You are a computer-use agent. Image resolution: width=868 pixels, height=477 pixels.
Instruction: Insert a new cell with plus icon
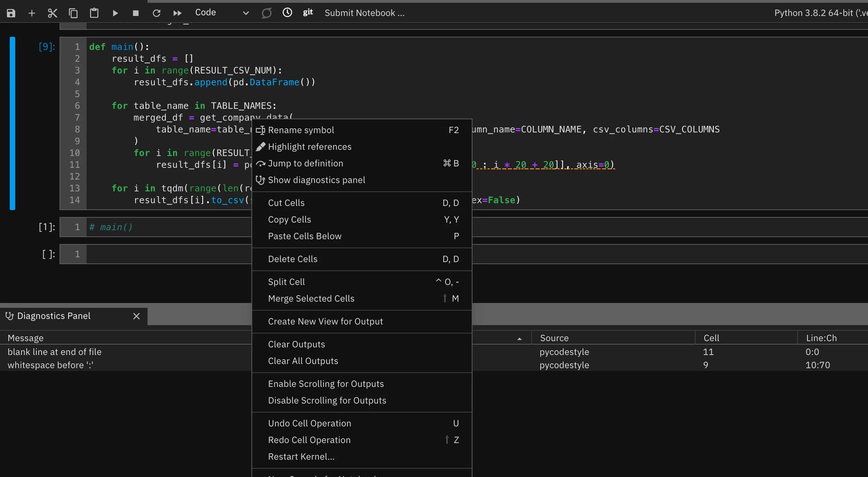(x=32, y=13)
